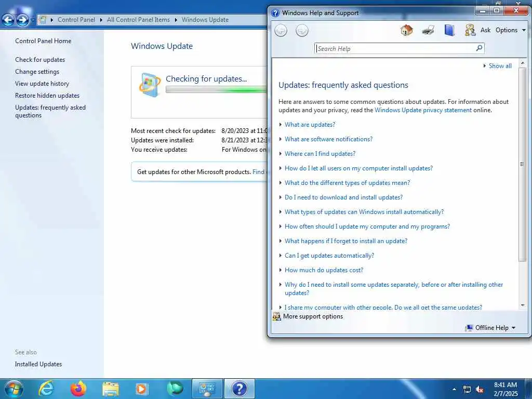This screenshot has width=532, height=399.
Task: Open Control Panel Home link
Action: 43,41
